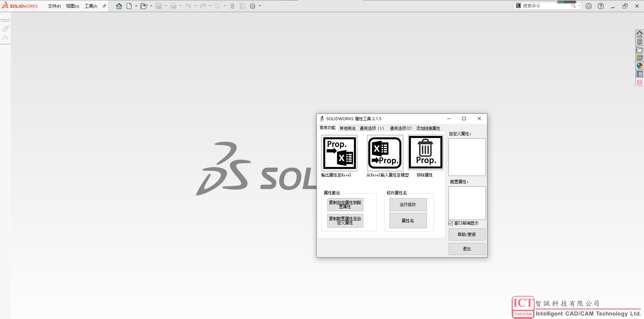Click the Undo arrow icon
Image resolution: width=644 pixels, height=319 pixels.
(188, 6)
